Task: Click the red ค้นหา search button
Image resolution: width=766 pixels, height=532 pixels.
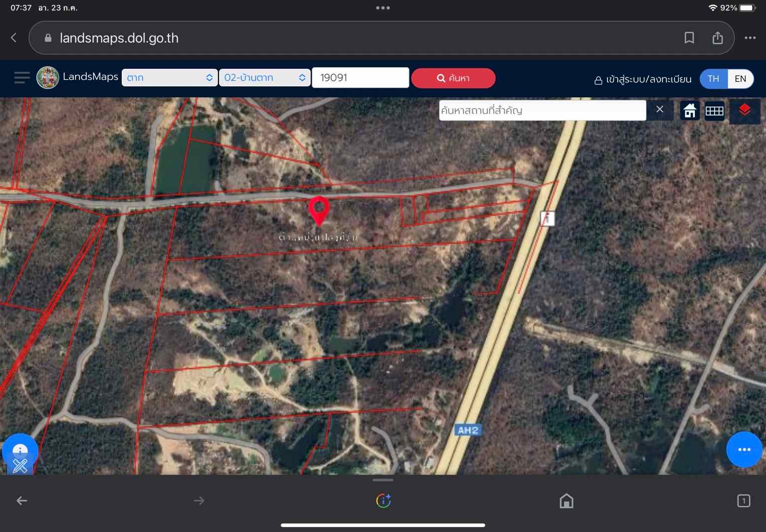Action: [x=453, y=78]
